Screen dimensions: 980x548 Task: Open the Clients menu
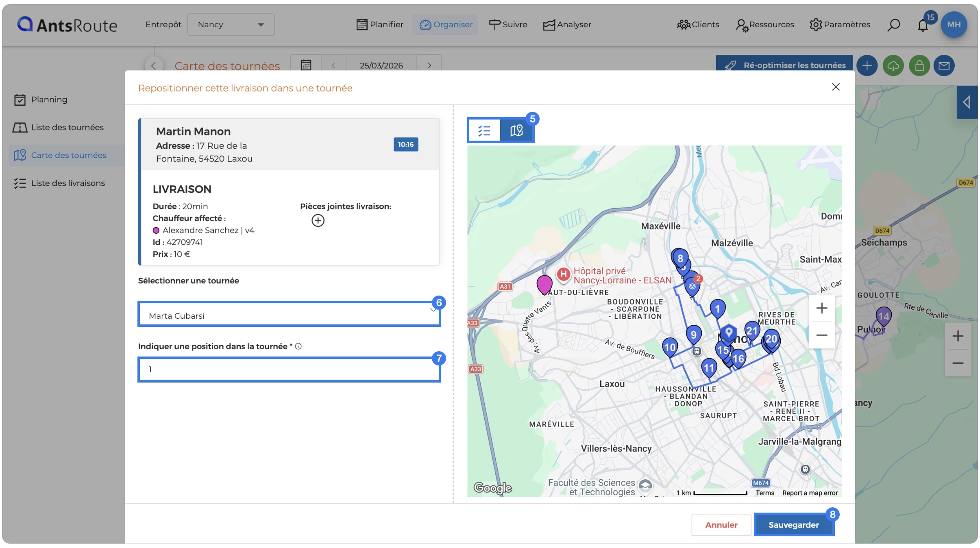(x=698, y=24)
